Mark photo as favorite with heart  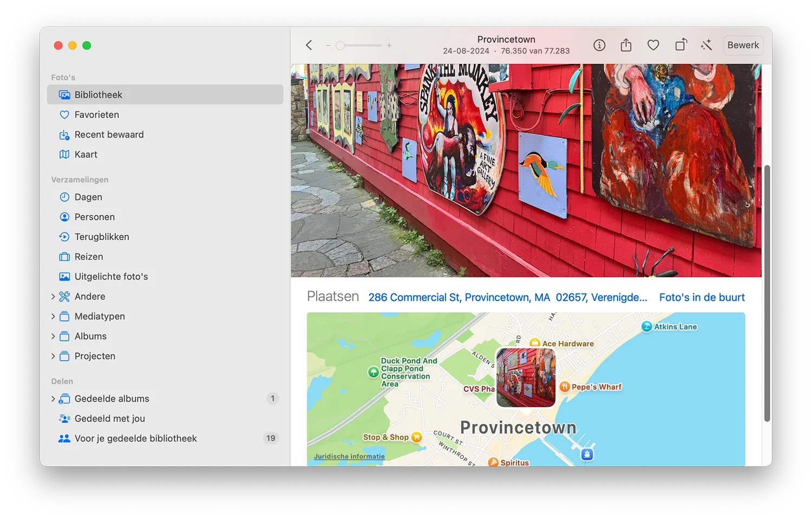tap(653, 45)
